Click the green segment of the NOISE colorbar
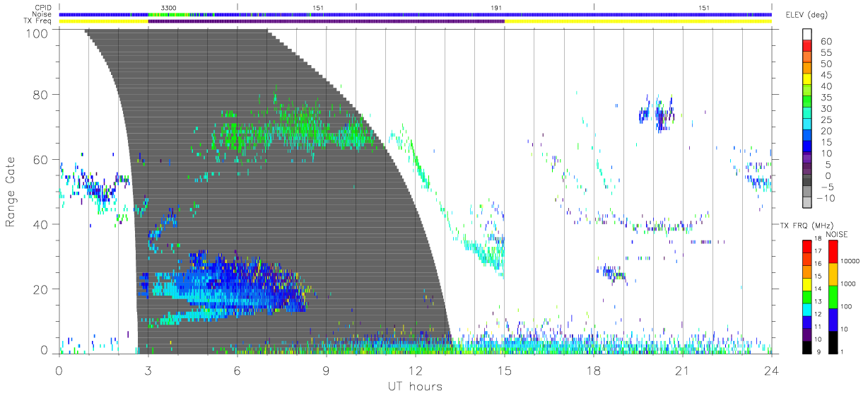Viewport: 868px width, 401px height. 834,296
